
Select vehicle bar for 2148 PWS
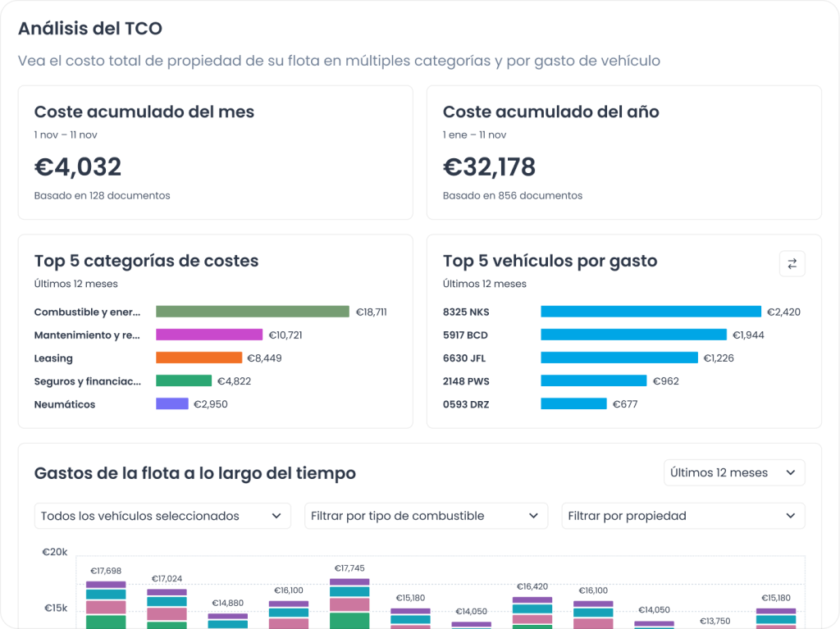[593, 381]
